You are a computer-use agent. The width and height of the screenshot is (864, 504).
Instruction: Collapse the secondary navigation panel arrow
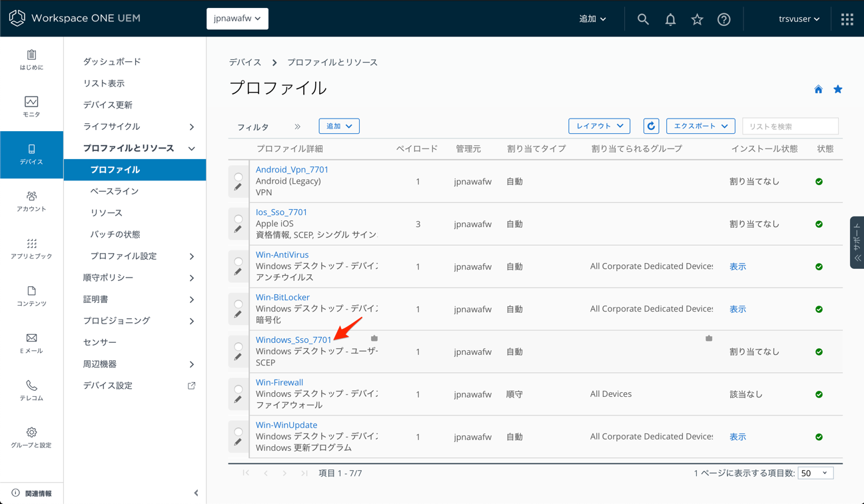point(196,493)
